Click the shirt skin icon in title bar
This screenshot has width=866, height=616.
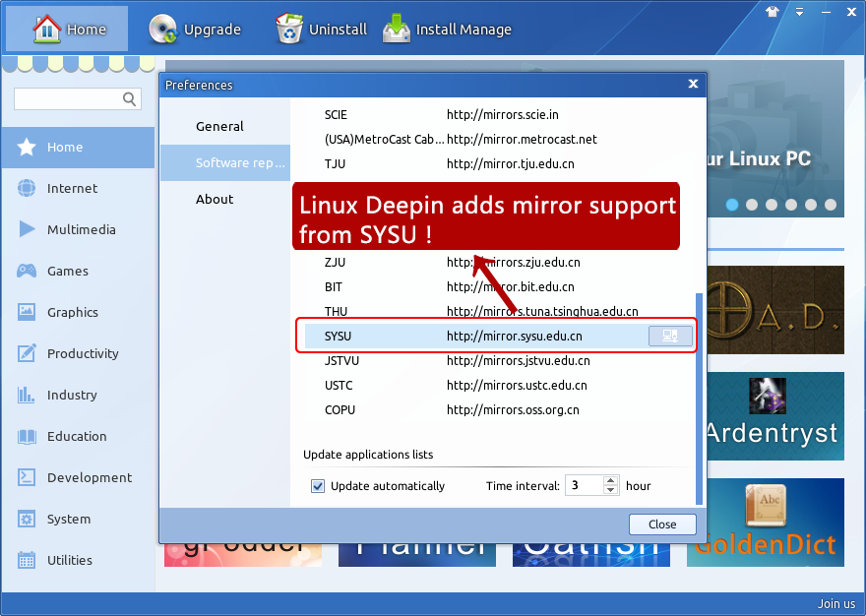point(773,12)
